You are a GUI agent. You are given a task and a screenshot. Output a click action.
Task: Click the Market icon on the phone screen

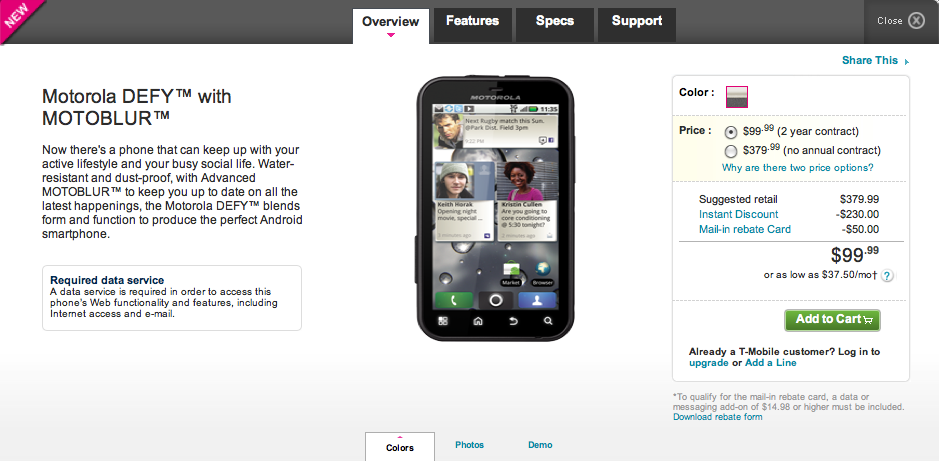pyautogui.click(x=511, y=269)
